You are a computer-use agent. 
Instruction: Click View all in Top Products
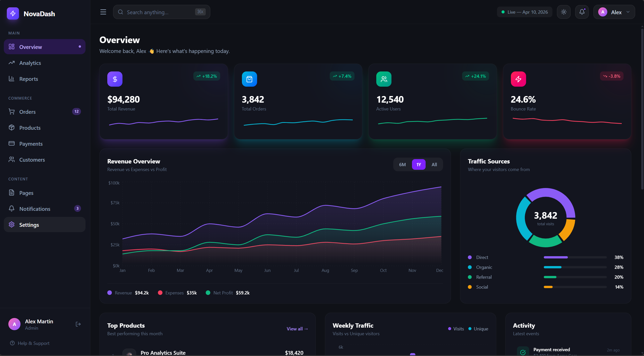(297, 329)
